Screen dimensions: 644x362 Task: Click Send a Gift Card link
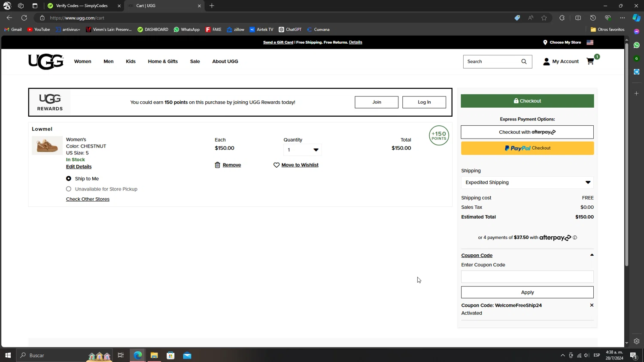tap(278, 42)
